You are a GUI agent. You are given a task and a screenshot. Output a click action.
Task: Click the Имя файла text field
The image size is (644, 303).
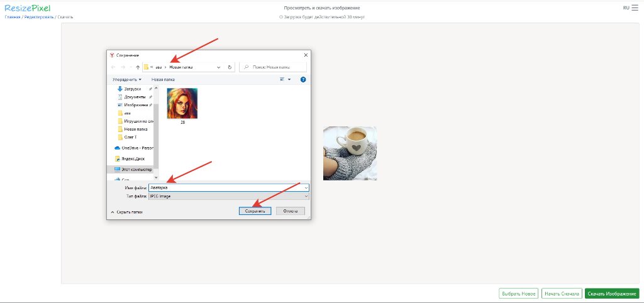(225, 187)
